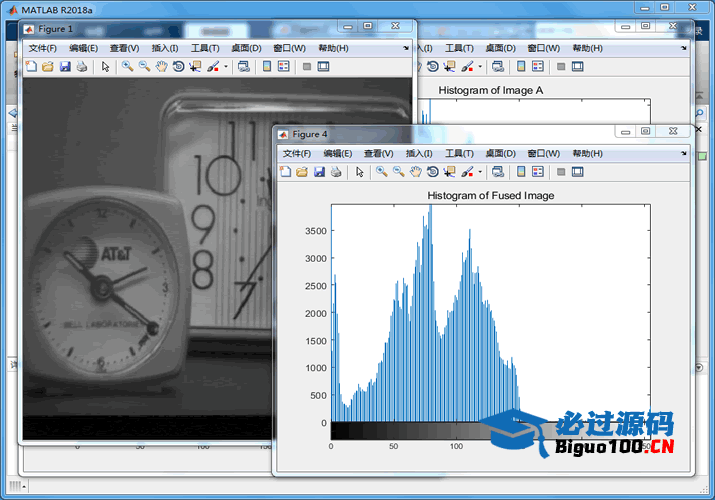Select Edit Plot arrow tool in Figure 1
The height and width of the screenshot is (500, 715).
(106, 67)
